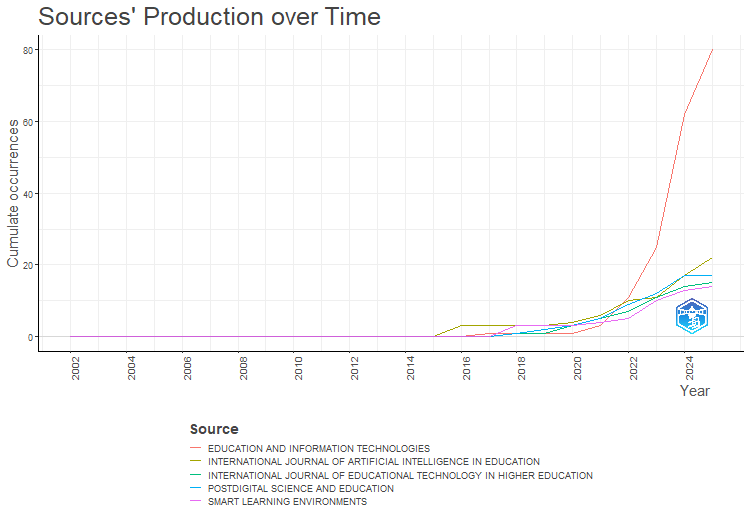
Task: Click the red line's peak at 80
Action: [712, 50]
